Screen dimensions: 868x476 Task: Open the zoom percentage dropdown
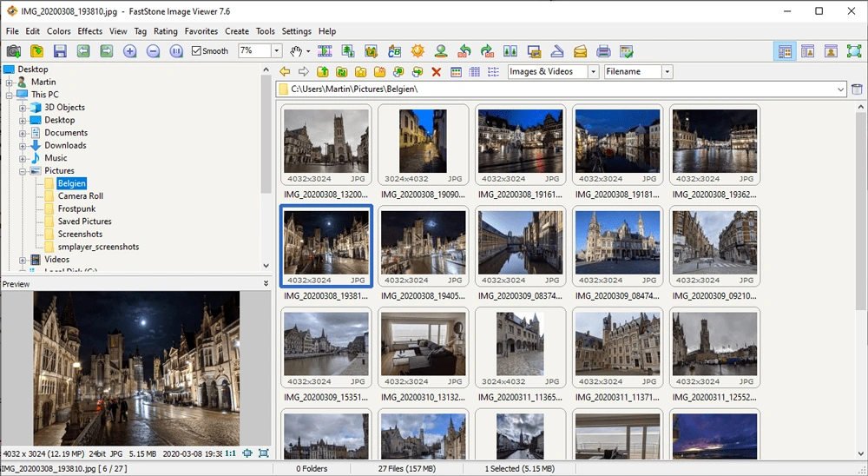(276, 51)
